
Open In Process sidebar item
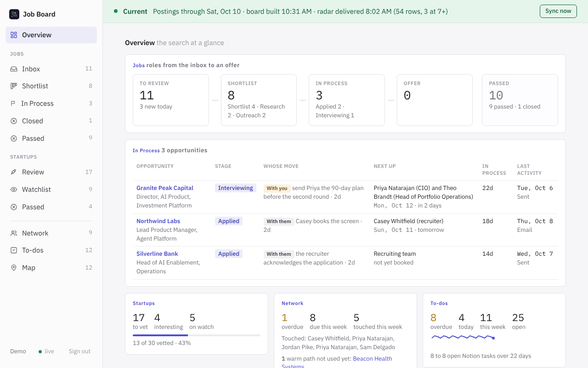(51, 103)
